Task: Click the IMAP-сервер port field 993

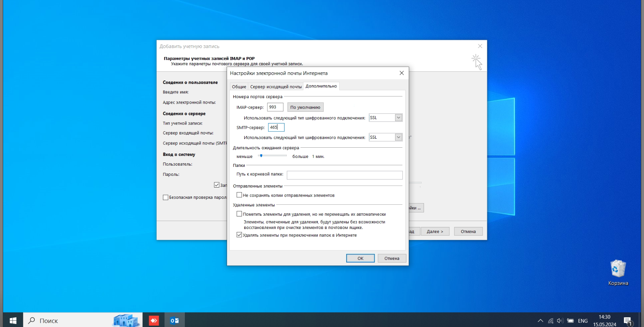Action: tap(275, 107)
